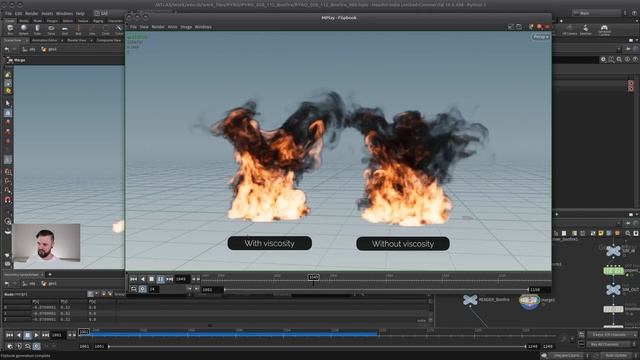Click Houdini play forward button

click(x=36, y=335)
